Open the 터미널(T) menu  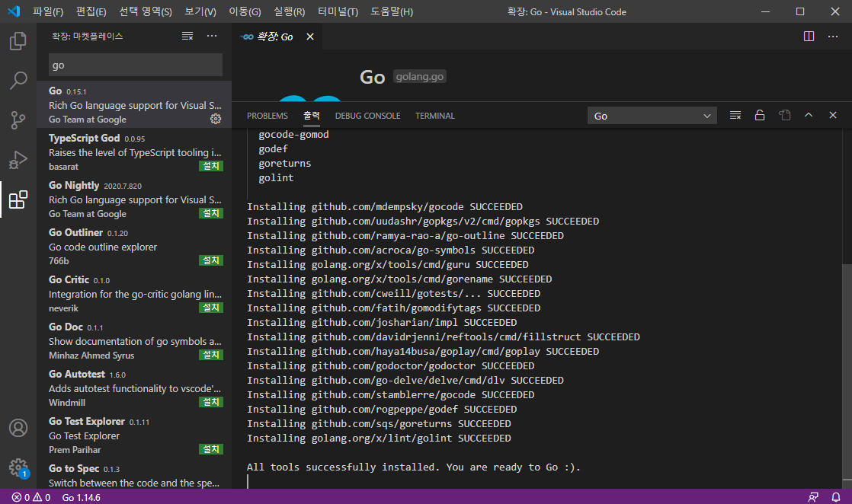point(338,11)
